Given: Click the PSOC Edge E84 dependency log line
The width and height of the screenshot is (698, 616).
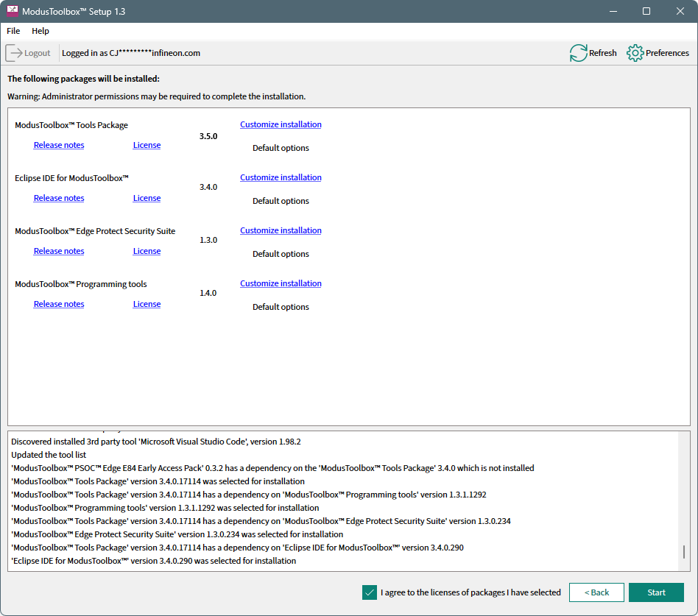Looking at the screenshot, I should (x=272, y=468).
